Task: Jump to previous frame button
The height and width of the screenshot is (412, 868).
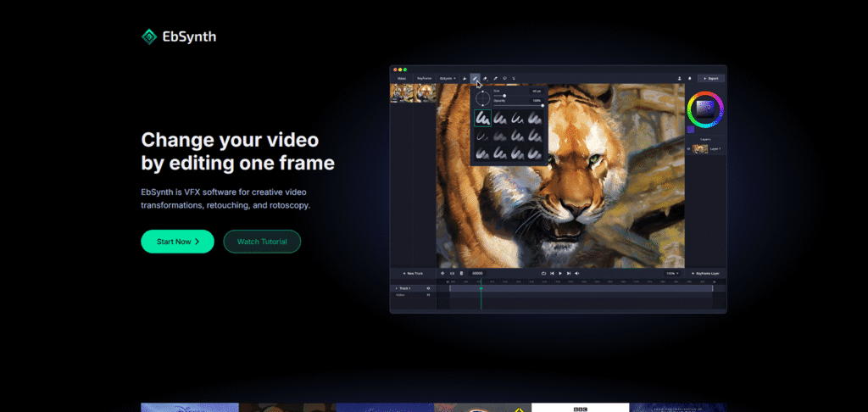Action: (x=552, y=274)
